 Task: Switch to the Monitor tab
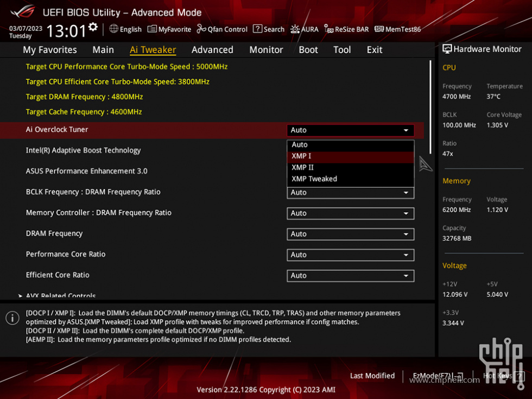coord(267,50)
